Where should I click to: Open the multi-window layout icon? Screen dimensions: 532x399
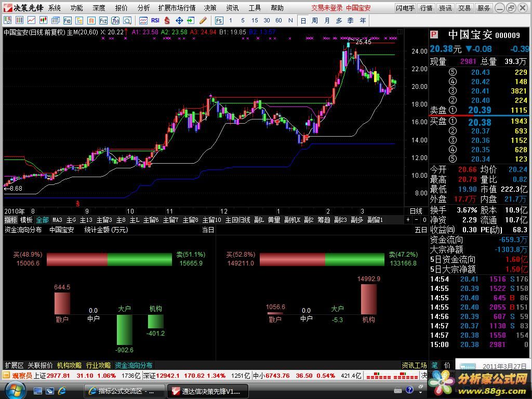coord(55,21)
